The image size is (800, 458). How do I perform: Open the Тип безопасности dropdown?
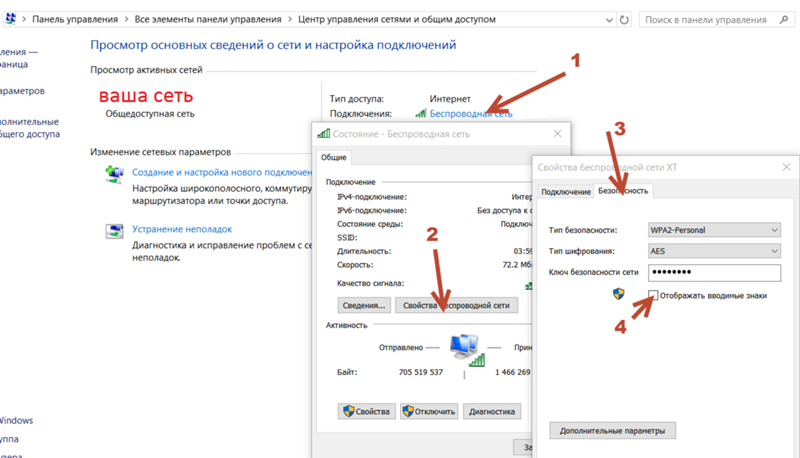(714, 230)
